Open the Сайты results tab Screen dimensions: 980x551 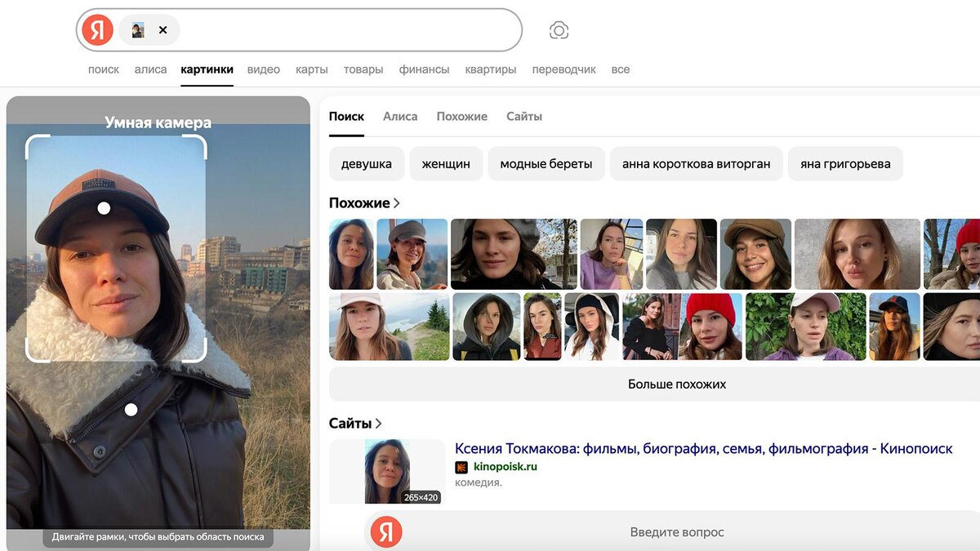(524, 116)
